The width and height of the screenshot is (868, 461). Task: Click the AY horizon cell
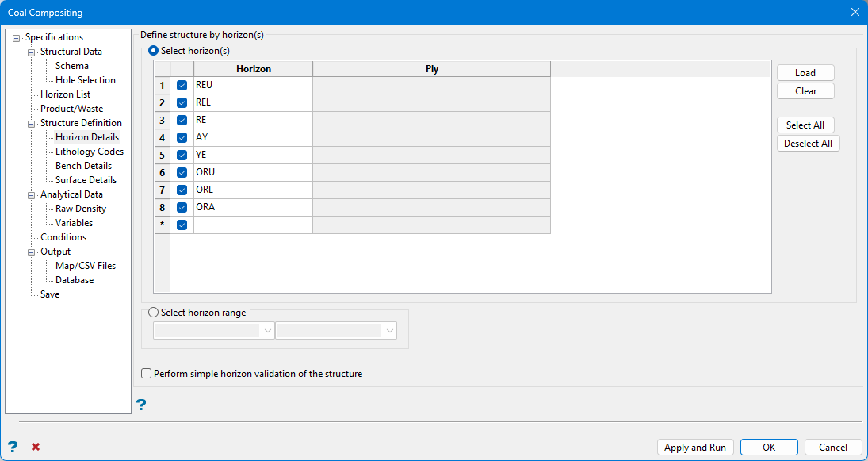click(254, 137)
